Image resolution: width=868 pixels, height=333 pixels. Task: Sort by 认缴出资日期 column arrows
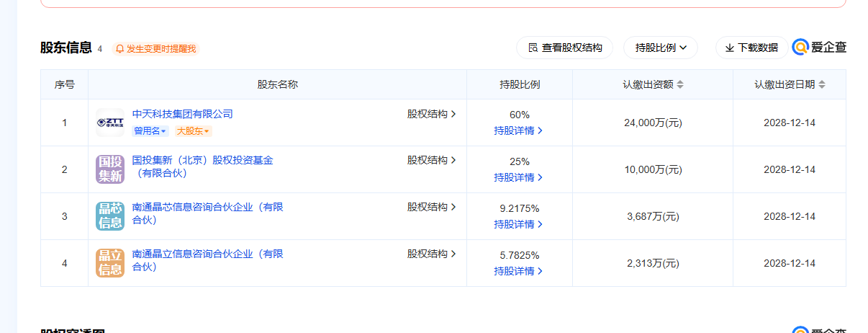tap(822, 85)
